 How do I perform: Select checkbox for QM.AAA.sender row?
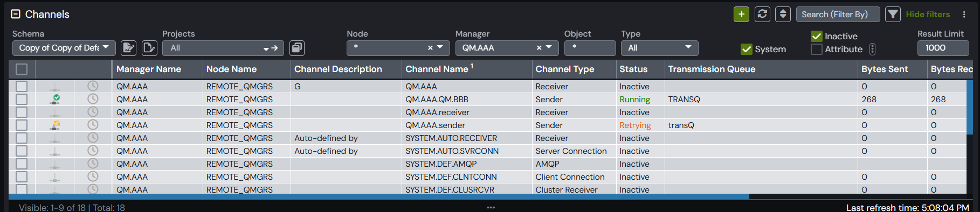point(22,125)
